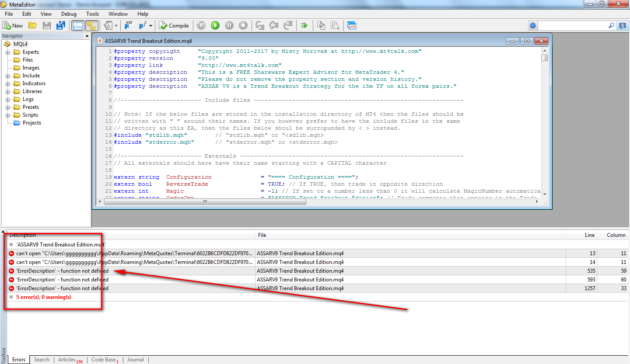Click the Compile button in the toolbar
The width and height of the screenshot is (630, 364).
pos(174,26)
